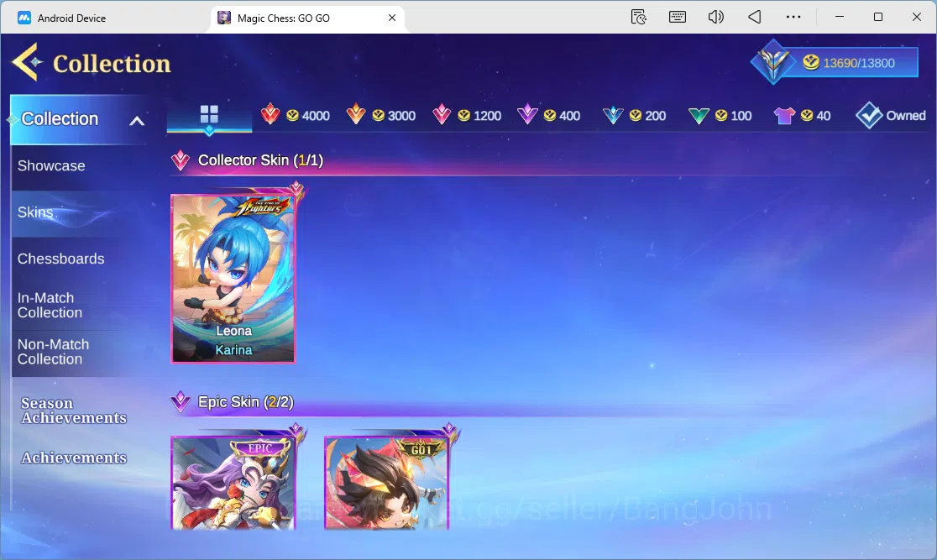The height and width of the screenshot is (560, 937).
Task: Go back using the Collection arrow
Action: coord(28,61)
